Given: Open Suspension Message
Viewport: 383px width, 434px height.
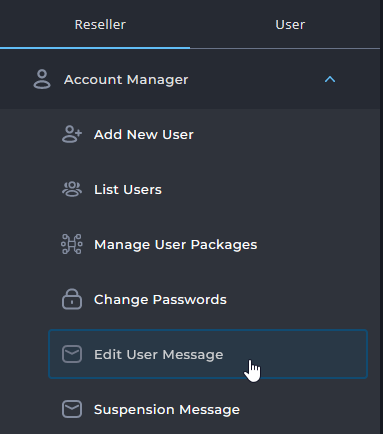Looking at the screenshot, I should tap(167, 410).
